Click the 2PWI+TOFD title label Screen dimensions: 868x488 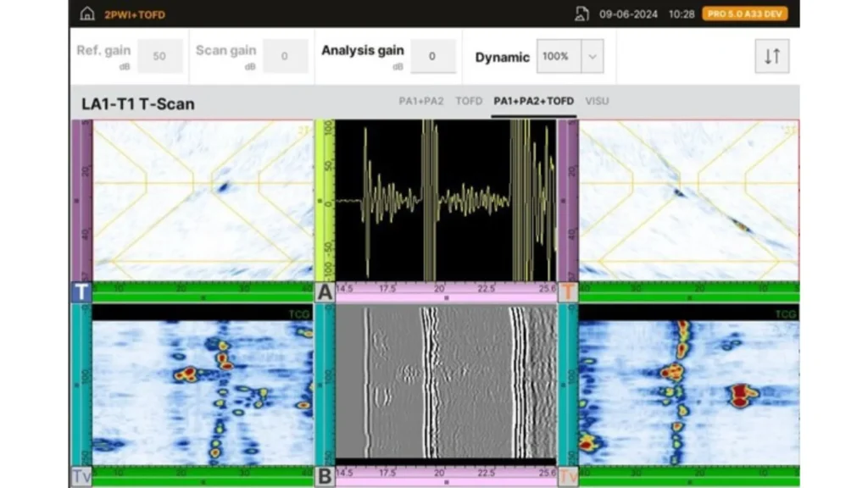click(x=135, y=14)
